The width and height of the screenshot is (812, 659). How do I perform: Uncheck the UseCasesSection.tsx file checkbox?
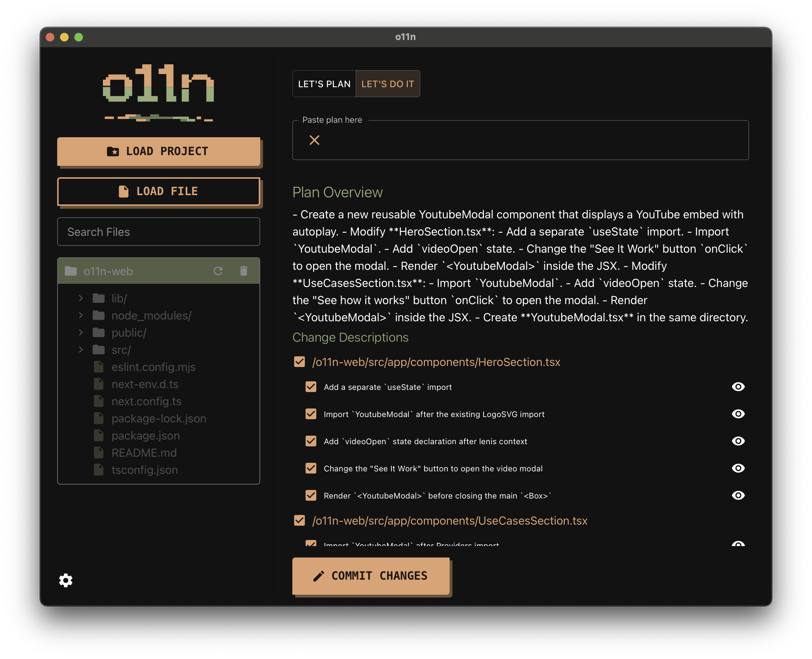coord(299,520)
